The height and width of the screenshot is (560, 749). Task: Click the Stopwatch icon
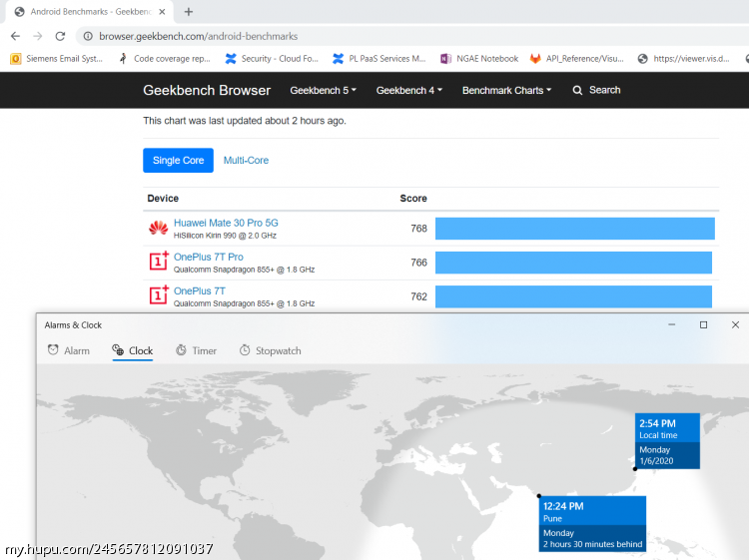[245, 350]
